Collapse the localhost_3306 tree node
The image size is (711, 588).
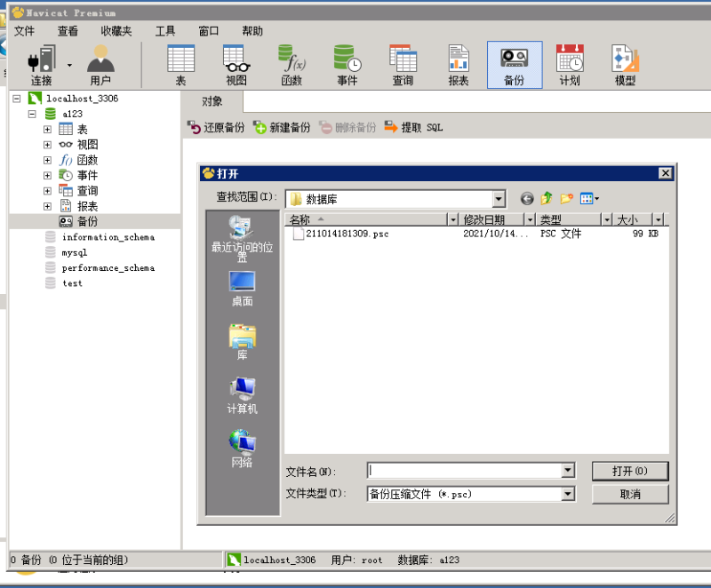pyautogui.click(x=17, y=99)
